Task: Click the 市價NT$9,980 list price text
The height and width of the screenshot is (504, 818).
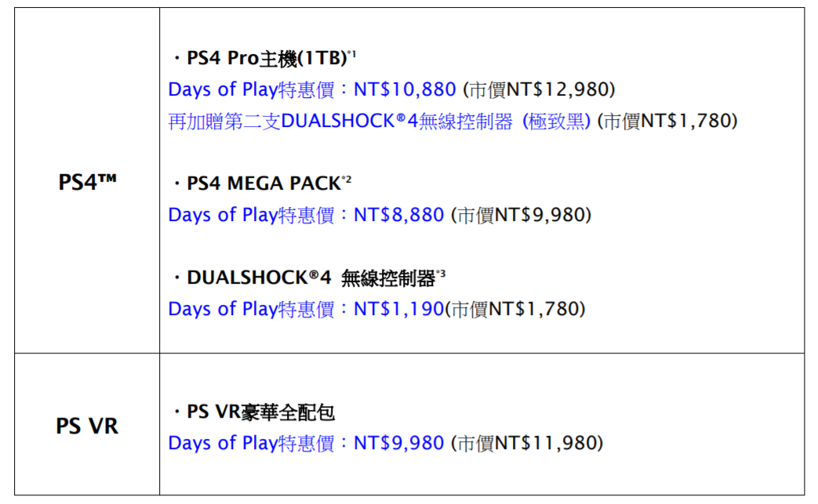Action: 521,215
